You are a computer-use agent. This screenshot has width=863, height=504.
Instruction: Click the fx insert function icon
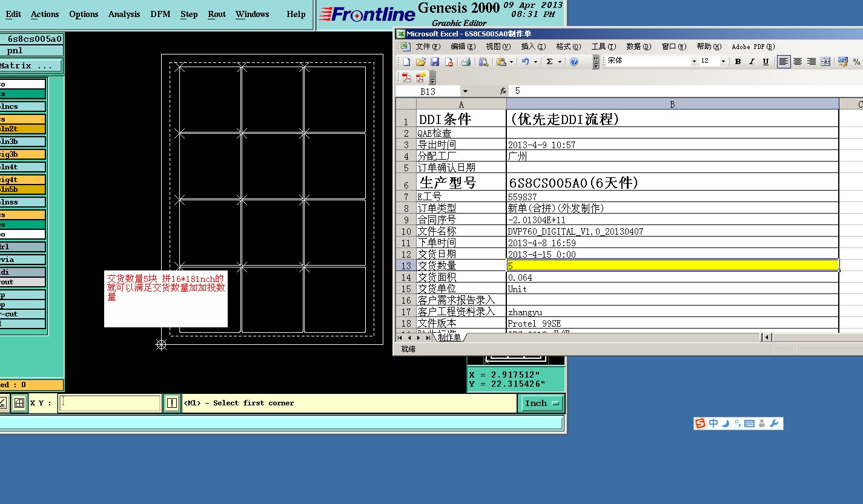point(503,91)
